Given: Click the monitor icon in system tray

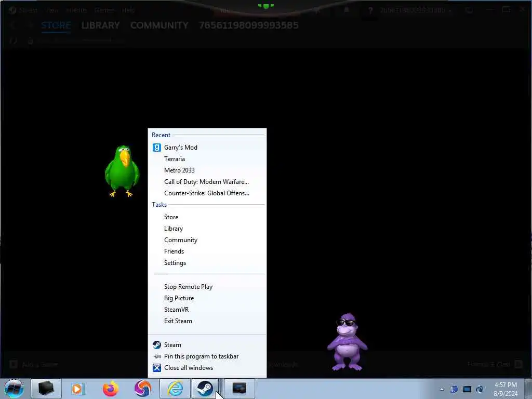Looking at the screenshot, I should tap(467, 389).
